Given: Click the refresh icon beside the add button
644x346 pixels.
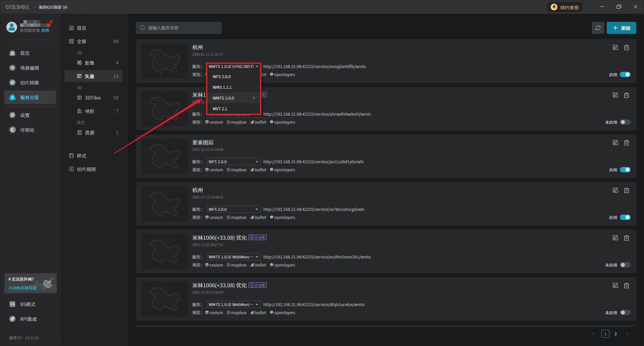Looking at the screenshot, I should [598, 28].
